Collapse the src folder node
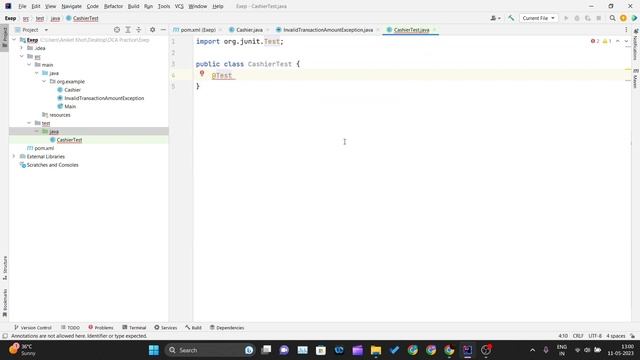 pyautogui.click(x=22, y=56)
